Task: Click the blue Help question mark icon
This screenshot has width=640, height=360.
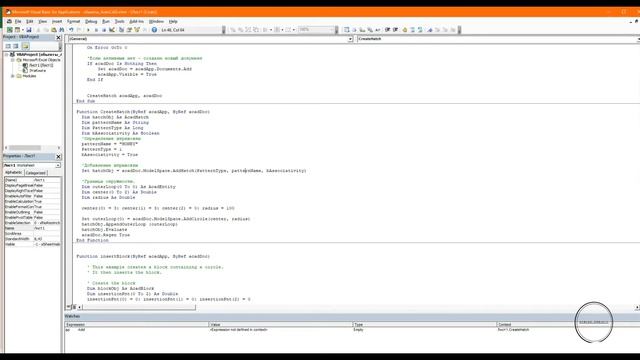Action: point(154,30)
